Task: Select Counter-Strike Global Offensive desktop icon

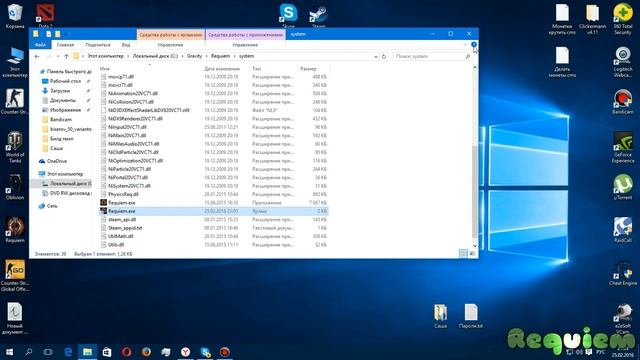Action: (15, 276)
